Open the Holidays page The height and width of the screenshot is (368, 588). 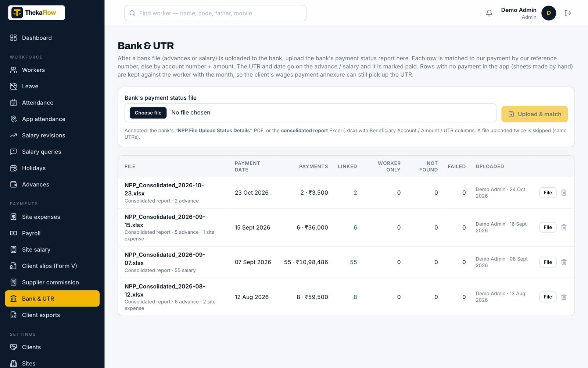click(x=52, y=168)
